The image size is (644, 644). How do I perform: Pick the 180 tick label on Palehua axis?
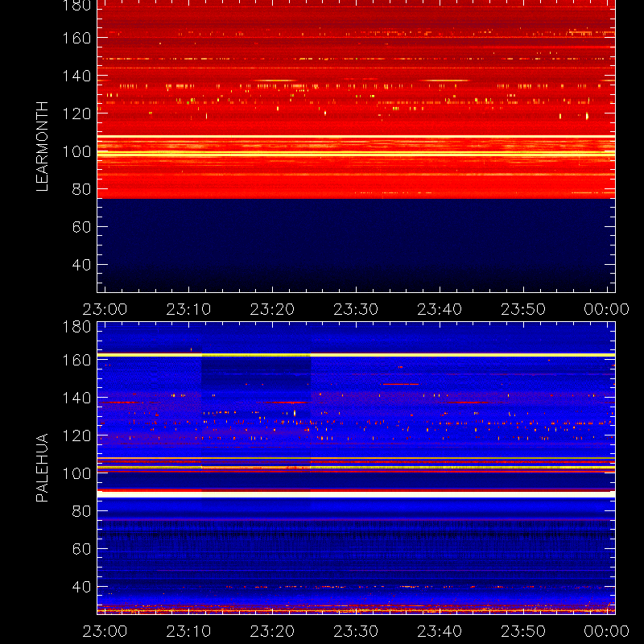pos(76,327)
